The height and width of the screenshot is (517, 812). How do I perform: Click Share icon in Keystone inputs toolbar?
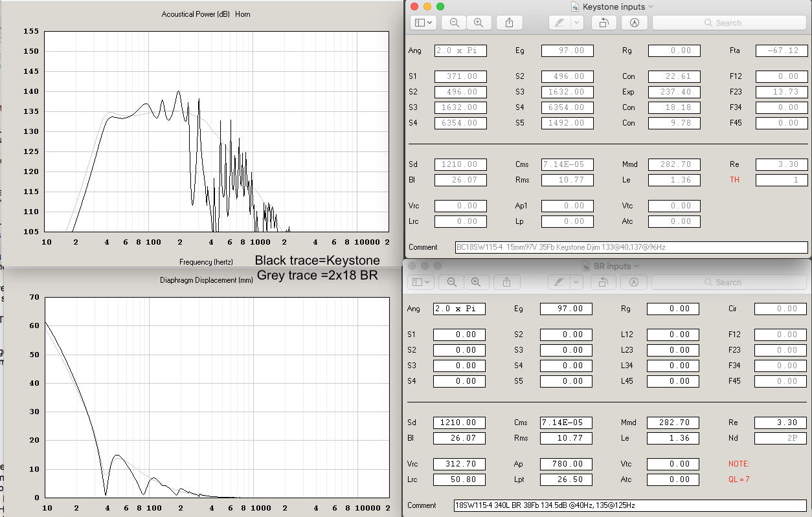tap(509, 23)
